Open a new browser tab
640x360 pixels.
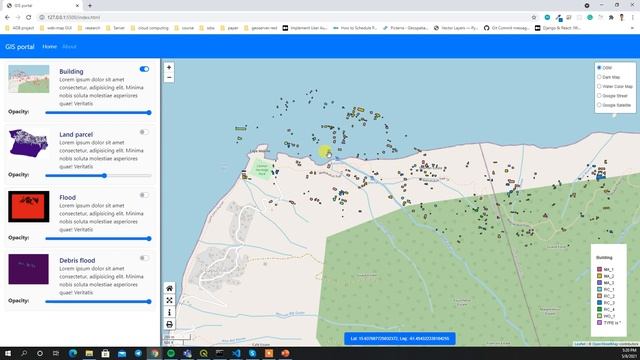pos(90,6)
